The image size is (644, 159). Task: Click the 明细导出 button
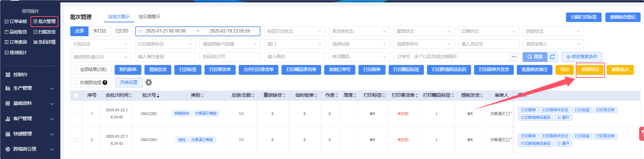click(x=590, y=70)
